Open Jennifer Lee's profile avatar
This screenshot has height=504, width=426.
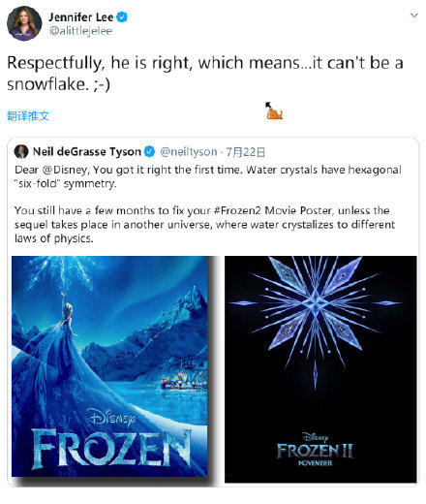[x=24, y=23]
